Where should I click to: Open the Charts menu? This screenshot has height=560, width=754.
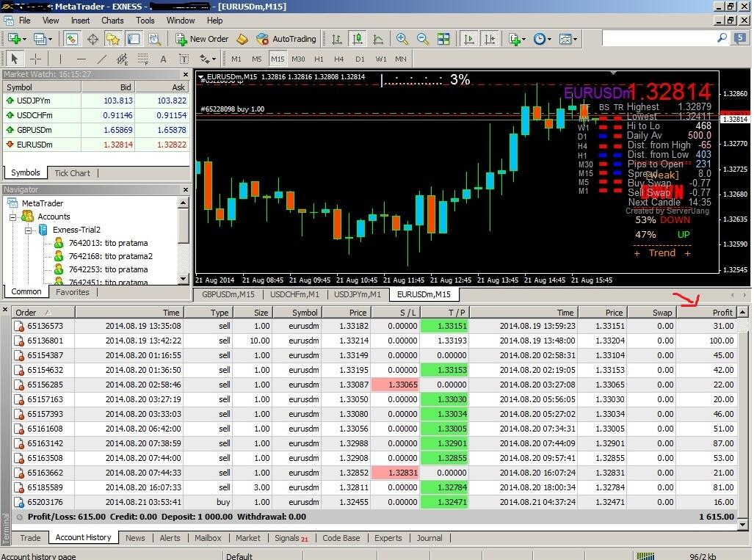point(112,21)
